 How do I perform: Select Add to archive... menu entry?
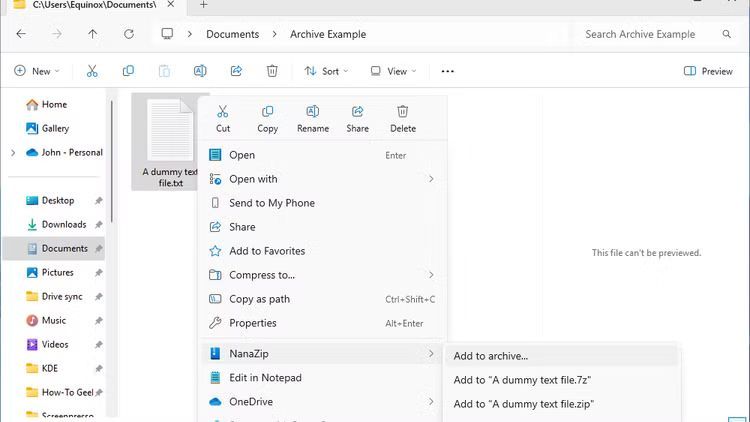(x=490, y=356)
